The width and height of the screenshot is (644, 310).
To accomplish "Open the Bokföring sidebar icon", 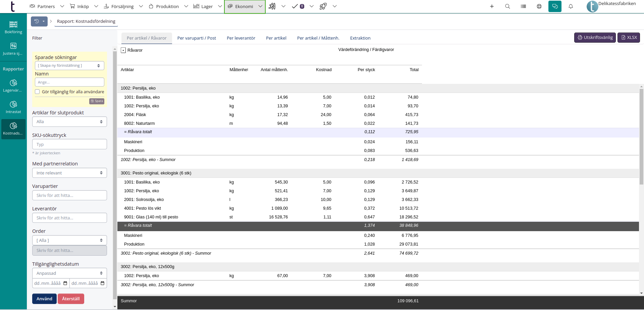I will (x=13, y=27).
